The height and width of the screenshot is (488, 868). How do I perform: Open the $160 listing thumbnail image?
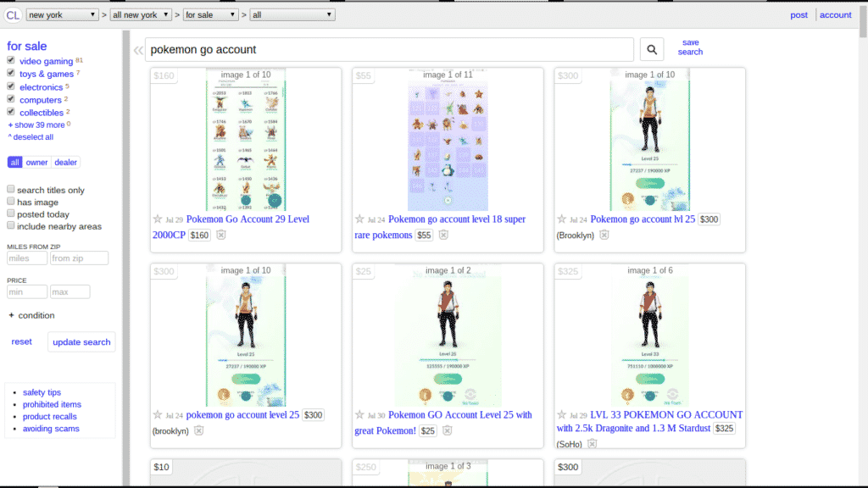pyautogui.click(x=246, y=140)
